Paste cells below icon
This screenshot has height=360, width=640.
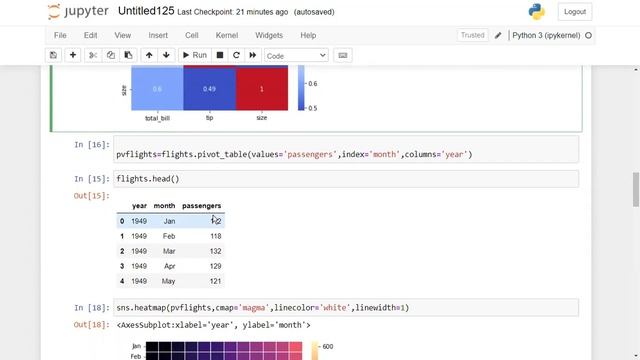[x=128, y=55]
